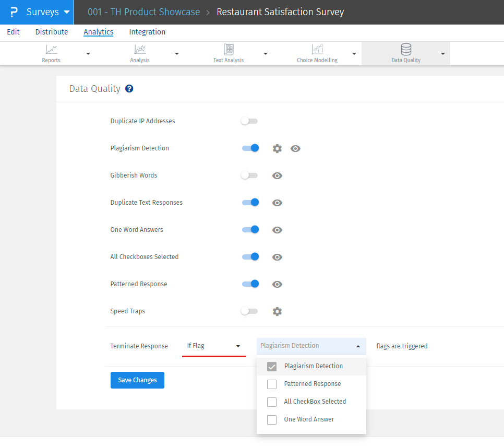The image size is (504, 446).
Task: Open the If Flag dropdown
Action: (214, 346)
